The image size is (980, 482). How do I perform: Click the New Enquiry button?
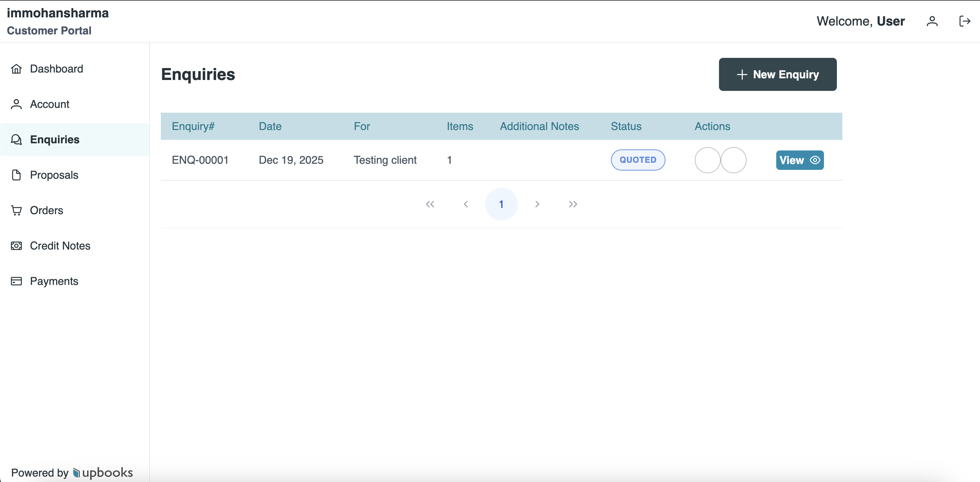coord(777,75)
